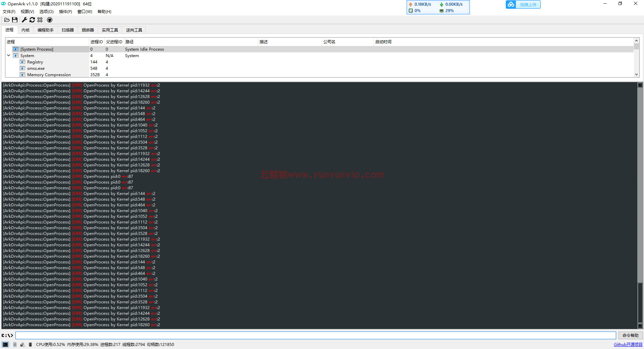
Task: Click the Registry process icon
Action: (x=22, y=62)
